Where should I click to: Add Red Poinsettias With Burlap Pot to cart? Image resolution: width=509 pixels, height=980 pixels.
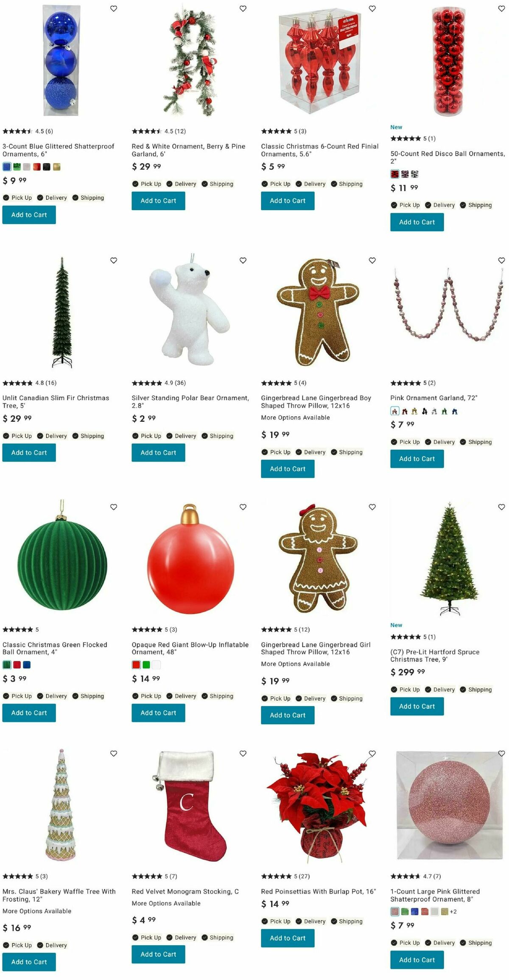point(288,938)
